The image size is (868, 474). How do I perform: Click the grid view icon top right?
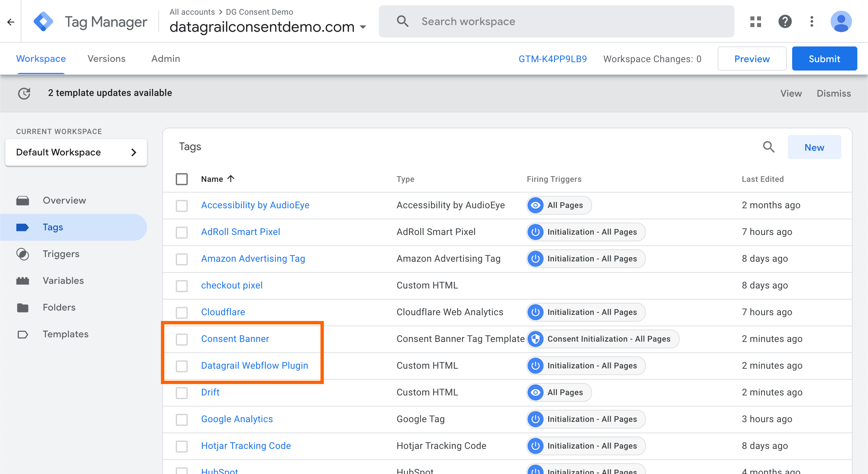click(757, 21)
